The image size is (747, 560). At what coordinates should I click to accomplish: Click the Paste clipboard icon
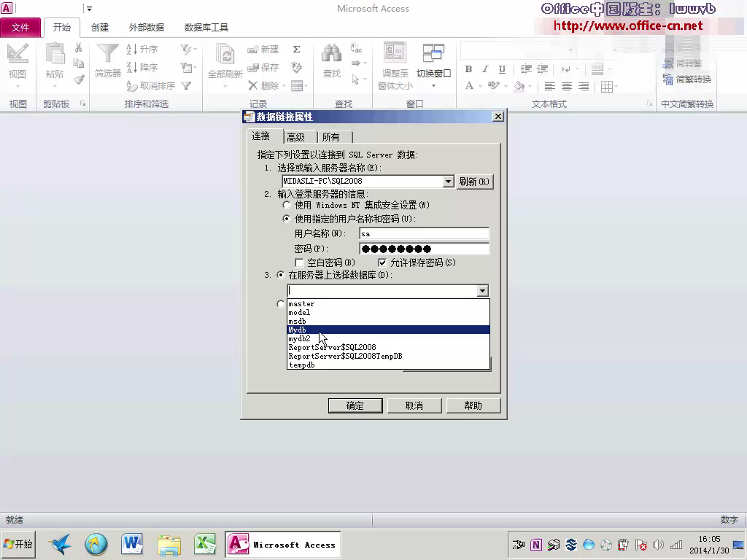pos(55,53)
